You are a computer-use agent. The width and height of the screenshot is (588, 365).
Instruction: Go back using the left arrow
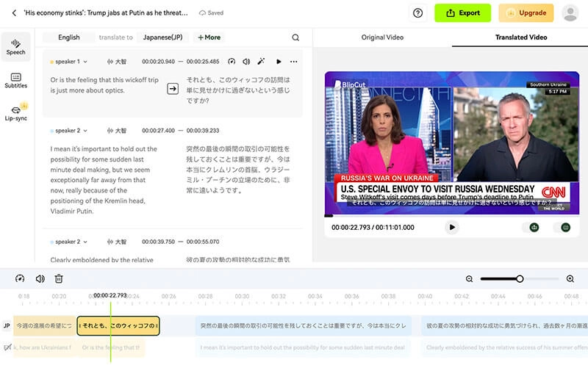14,12
